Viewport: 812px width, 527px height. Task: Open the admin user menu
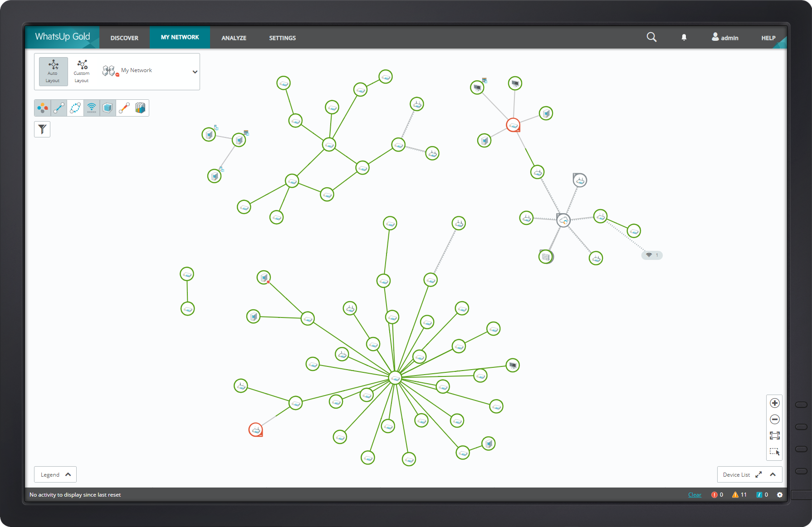725,38
